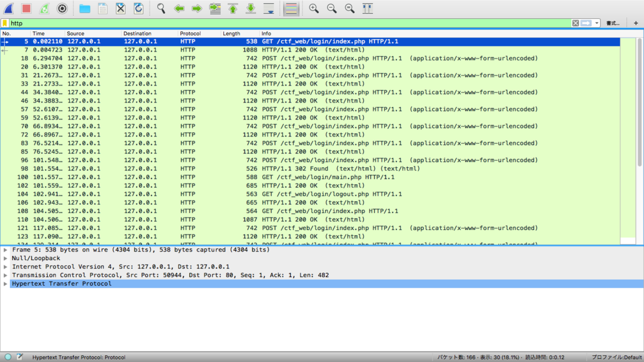Toggle packet list colorization
Viewport: 644px width, 362px height.
pyautogui.click(x=291, y=8)
